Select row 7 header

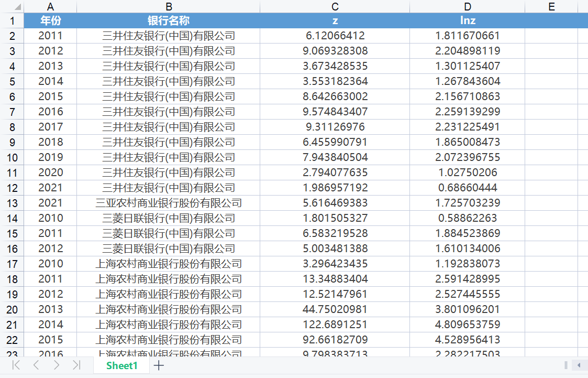pos(12,112)
